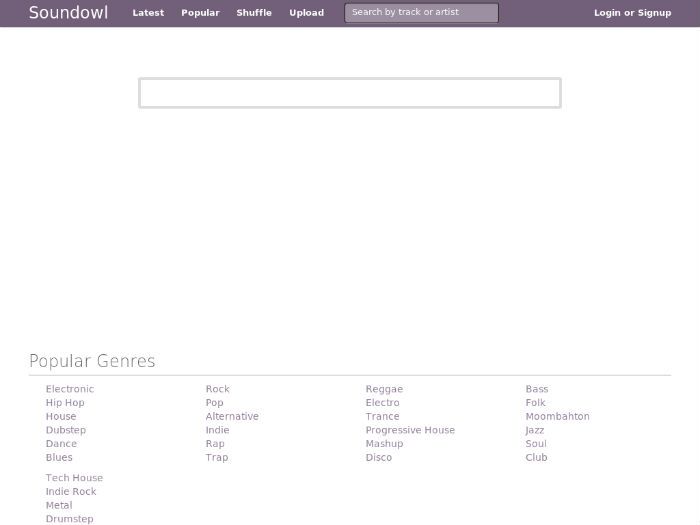Click the Popular Genres heading
The width and height of the screenshot is (700, 525).
tap(92, 361)
